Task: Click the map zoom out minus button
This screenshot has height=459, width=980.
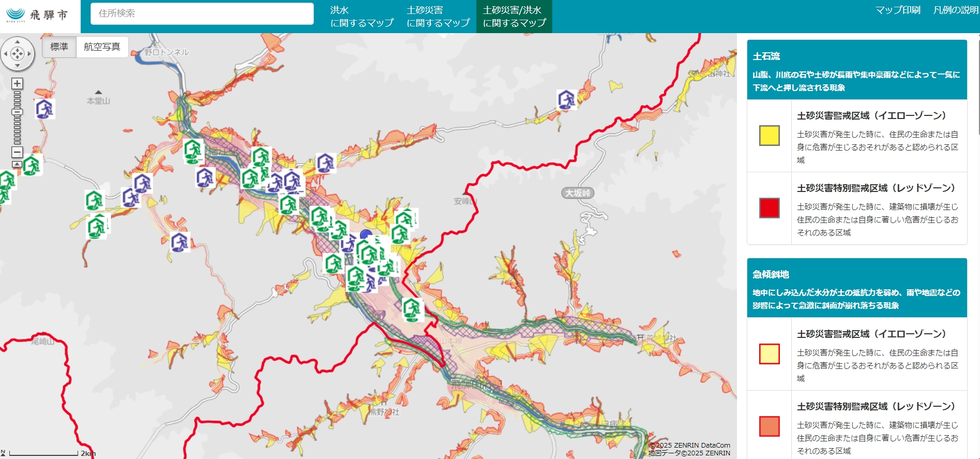Action: [17, 152]
